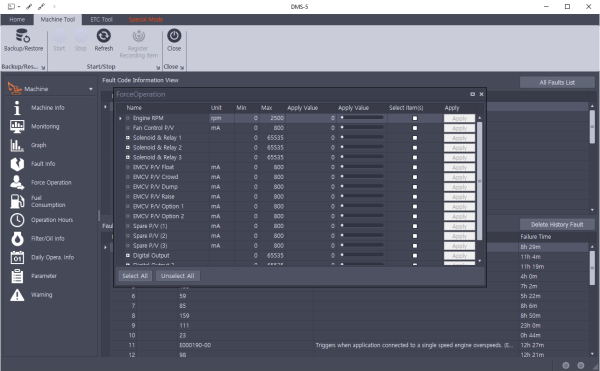This screenshot has width=600, height=371.
Task: Open Warning from the sidebar
Action: (x=41, y=295)
